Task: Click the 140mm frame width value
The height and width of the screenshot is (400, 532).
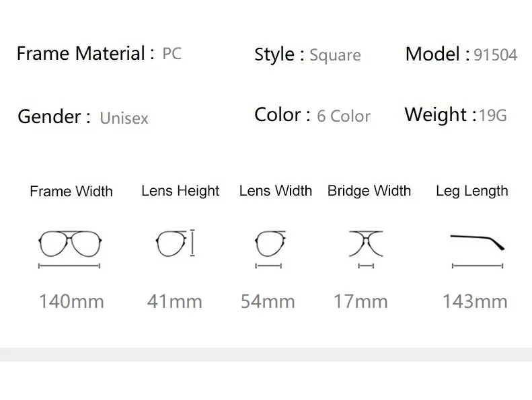Action: (x=71, y=301)
